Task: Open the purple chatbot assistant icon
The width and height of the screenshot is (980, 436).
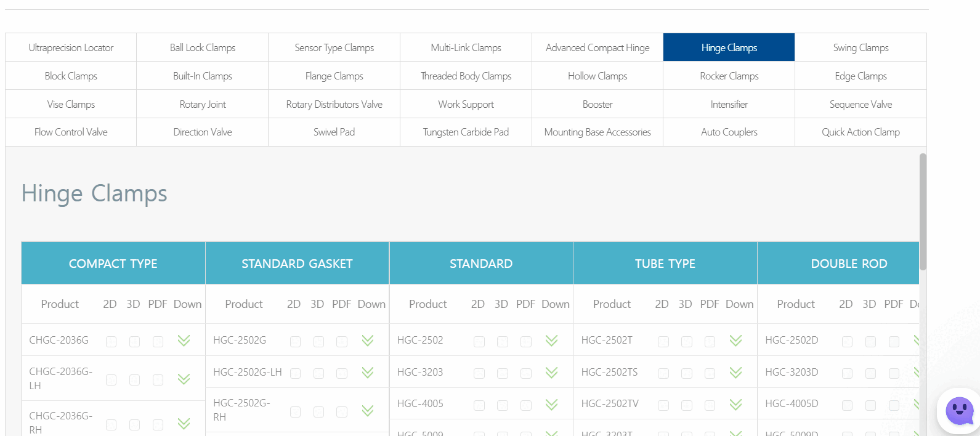Action: [x=959, y=411]
